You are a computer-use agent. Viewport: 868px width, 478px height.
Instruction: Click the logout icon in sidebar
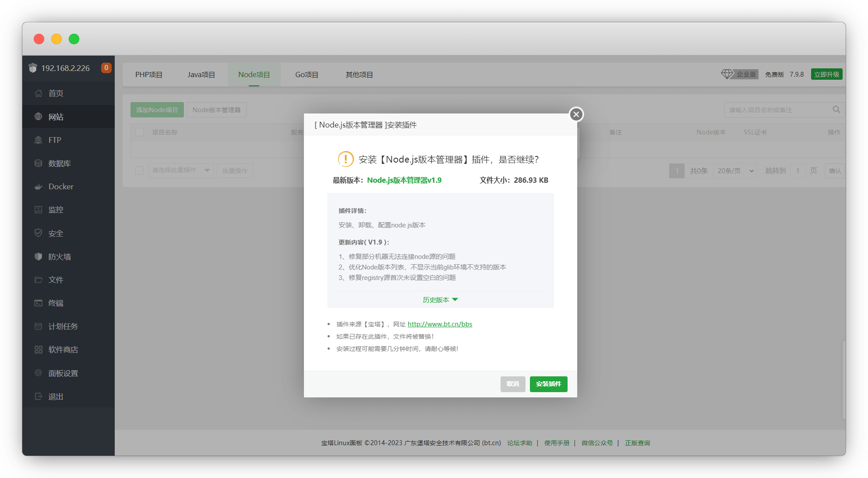[x=39, y=397]
